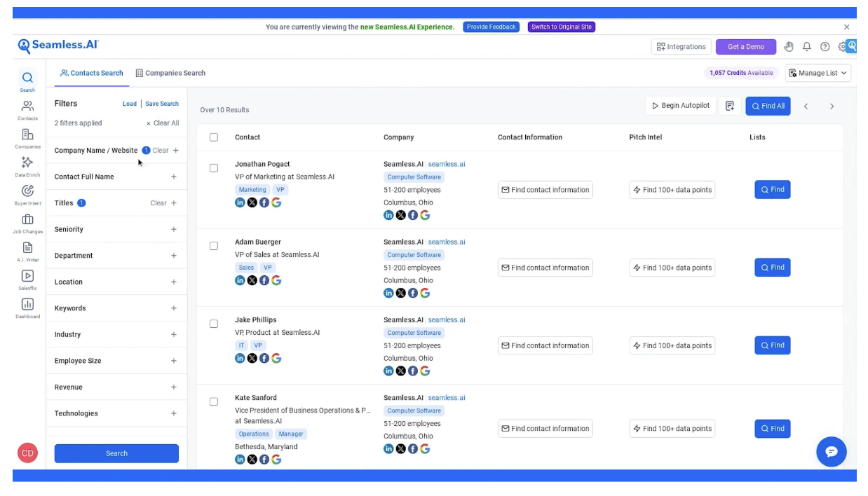The width and height of the screenshot is (868, 496).
Task: Open seamless.ai link in Kate Sanford's row
Action: click(447, 398)
